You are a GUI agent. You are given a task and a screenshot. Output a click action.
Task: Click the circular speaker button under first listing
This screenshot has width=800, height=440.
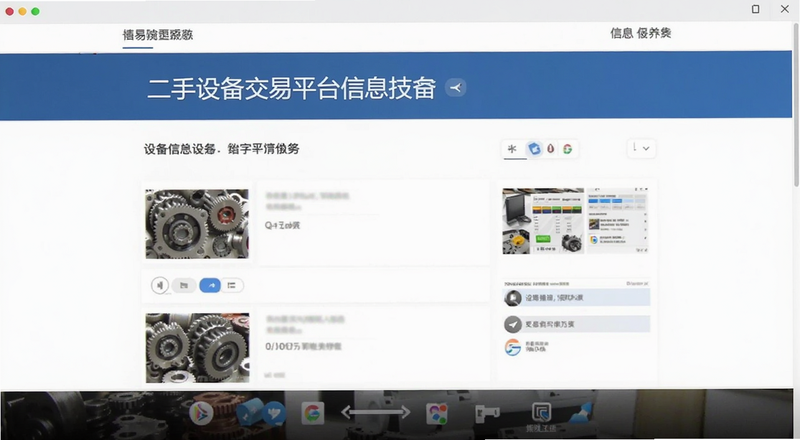coord(160,285)
